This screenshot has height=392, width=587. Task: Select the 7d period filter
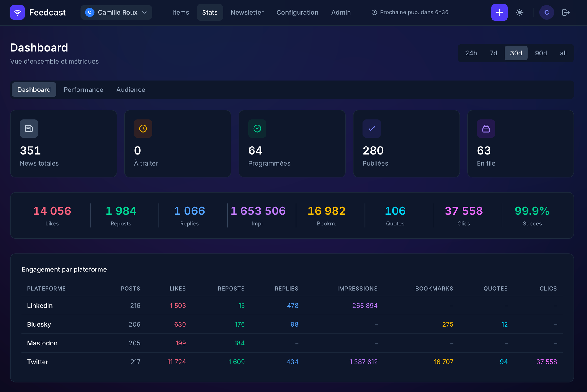pyautogui.click(x=493, y=53)
